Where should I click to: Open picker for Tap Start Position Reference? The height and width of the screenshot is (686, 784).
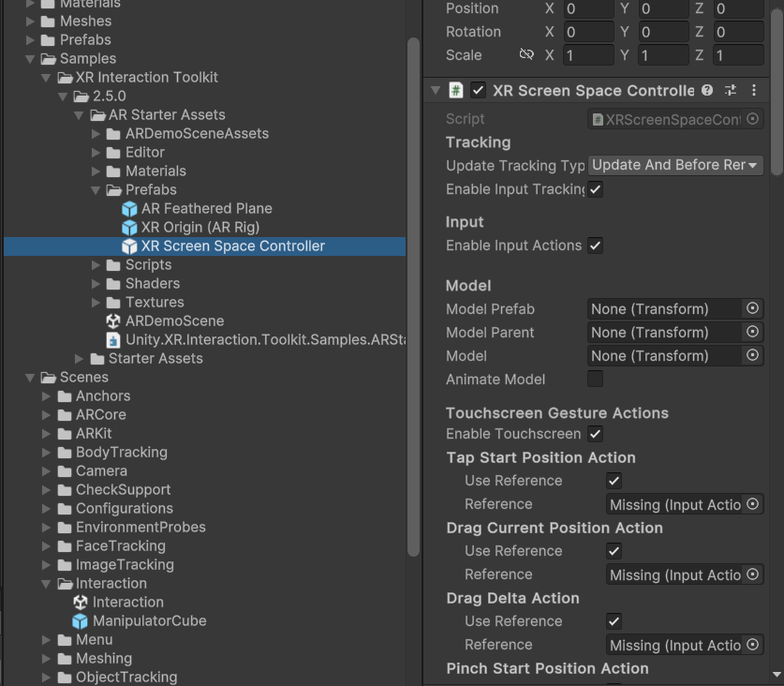752,504
